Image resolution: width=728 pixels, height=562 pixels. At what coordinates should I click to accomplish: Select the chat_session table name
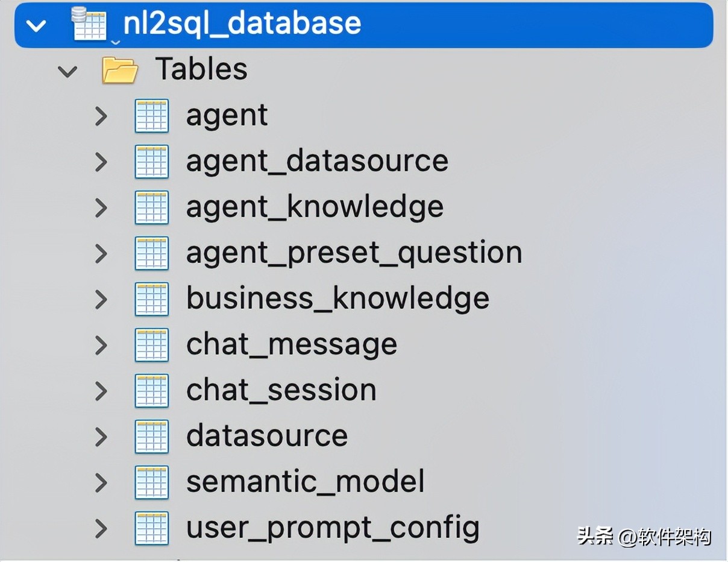coord(281,391)
